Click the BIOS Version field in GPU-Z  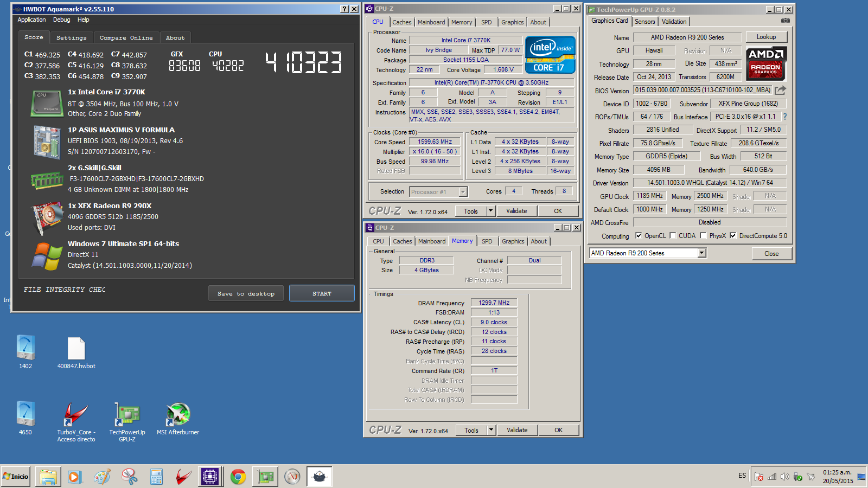pos(703,90)
